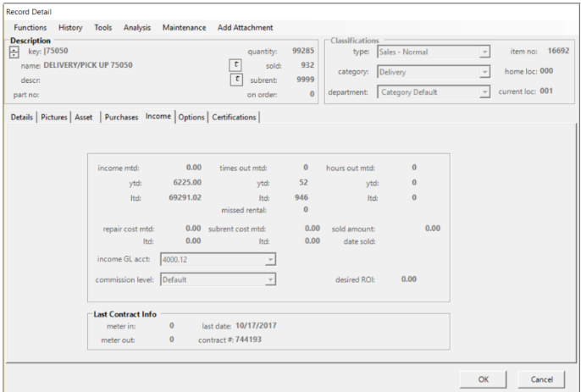The image size is (581, 392).
Task: Switch to the Details tab
Action: (22, 118)
